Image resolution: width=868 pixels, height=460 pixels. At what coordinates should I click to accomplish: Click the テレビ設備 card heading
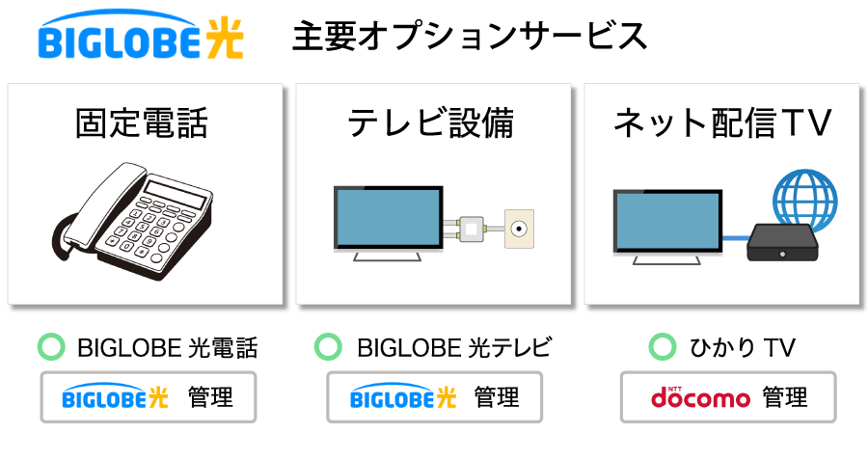click(x=430, y=123)
